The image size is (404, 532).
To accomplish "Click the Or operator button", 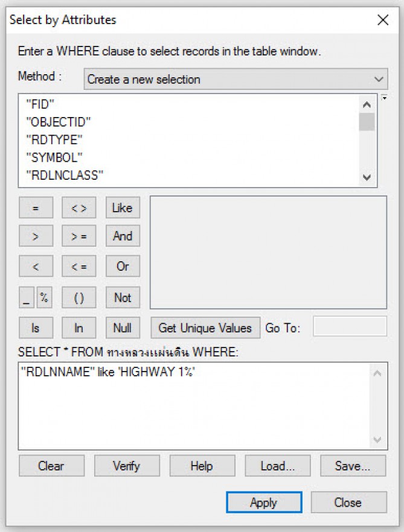I will (123, 266).
